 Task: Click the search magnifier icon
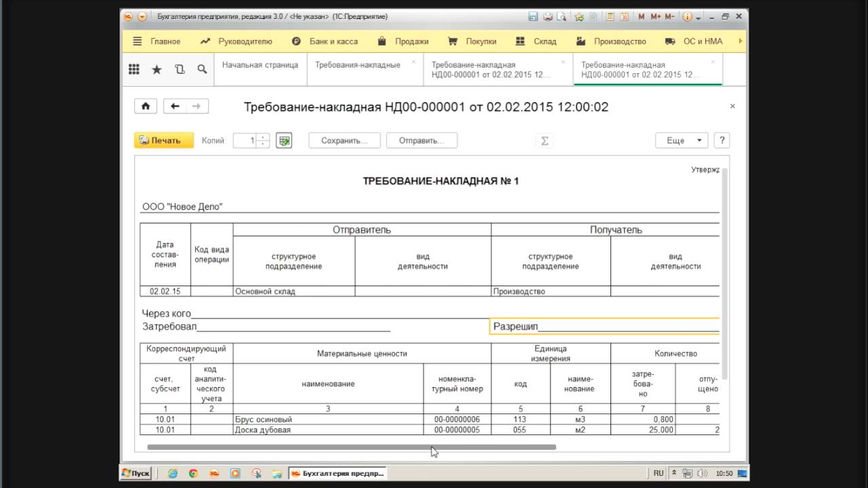pos(202,69)
